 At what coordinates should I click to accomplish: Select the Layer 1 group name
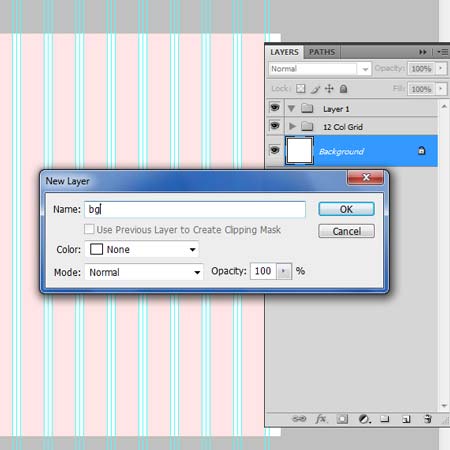pyautogui.click(x=336, y=109)
